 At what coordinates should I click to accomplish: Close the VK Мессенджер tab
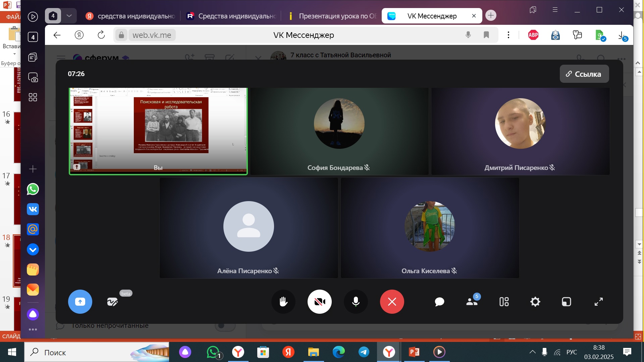(x=474, y=16)
